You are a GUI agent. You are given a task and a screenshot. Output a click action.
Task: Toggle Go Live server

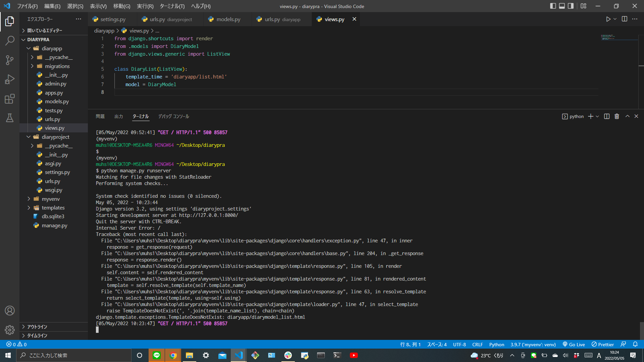(574, 344)
